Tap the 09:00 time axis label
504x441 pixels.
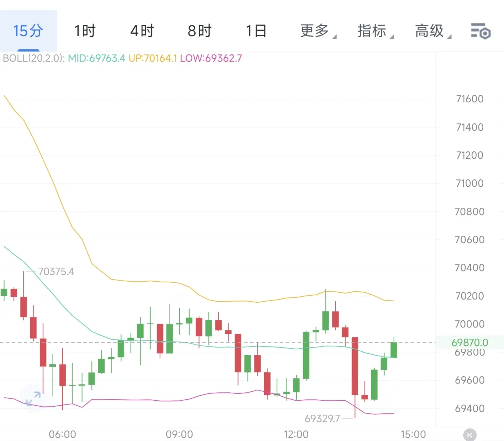(x=179, y=434)
